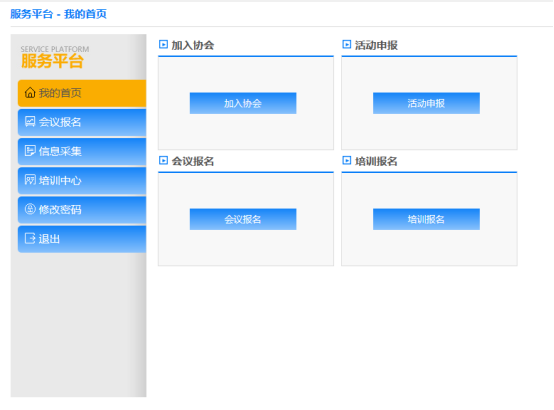The width and height of the screenshot is (554, 410).
Task: Open 培训中心 from the sidebar
Action: [x=82, y=181]
